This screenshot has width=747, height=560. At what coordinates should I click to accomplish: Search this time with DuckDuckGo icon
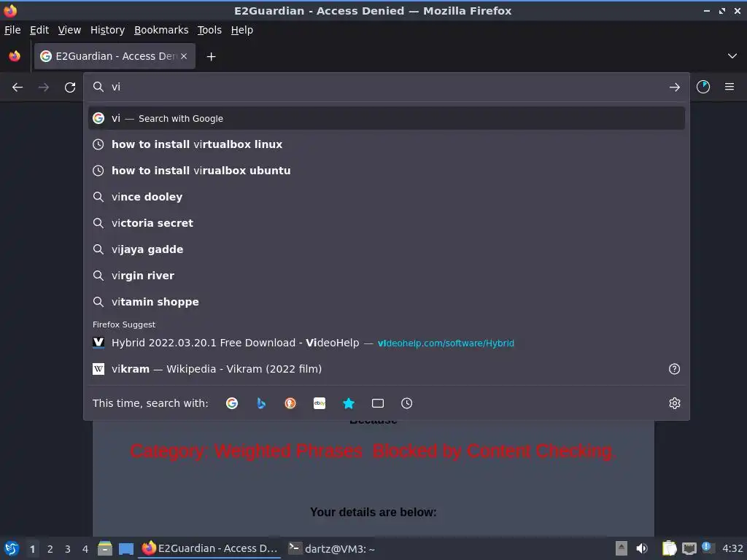[x=290, y=403]
